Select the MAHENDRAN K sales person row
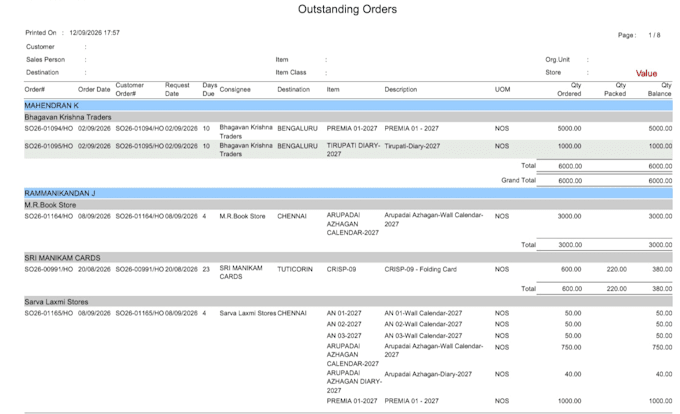Screen dimensions: 680x414 [348, 105]
